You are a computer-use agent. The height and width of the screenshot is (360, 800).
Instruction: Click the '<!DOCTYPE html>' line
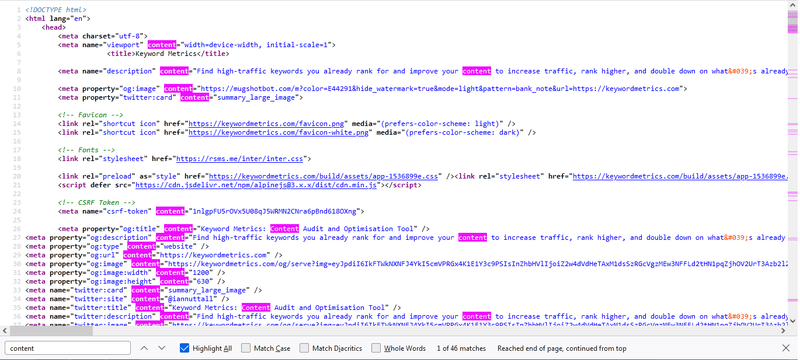56,10
